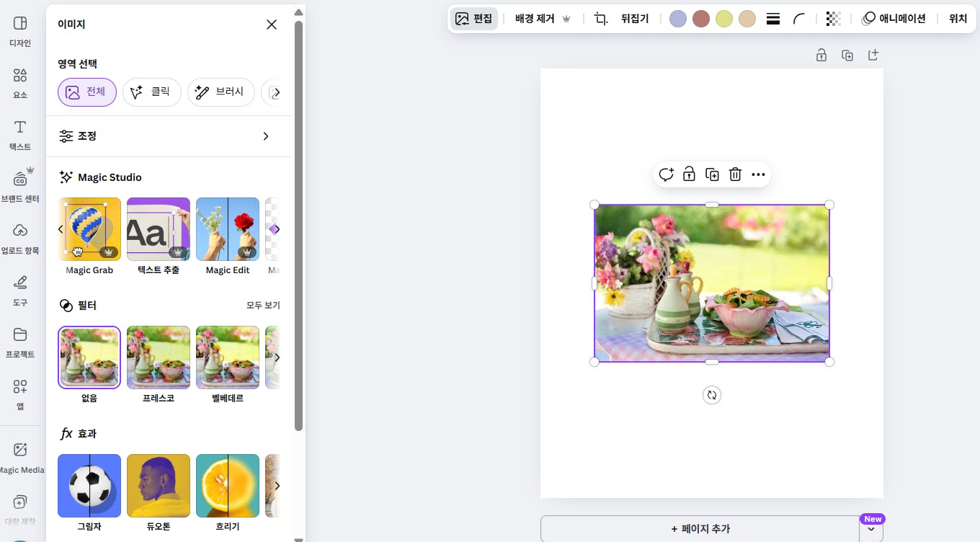Viewport: 980px width, 542px height.
Task: Show previous Magic Studio tools arrow
Action: click(x=61, y=229)
